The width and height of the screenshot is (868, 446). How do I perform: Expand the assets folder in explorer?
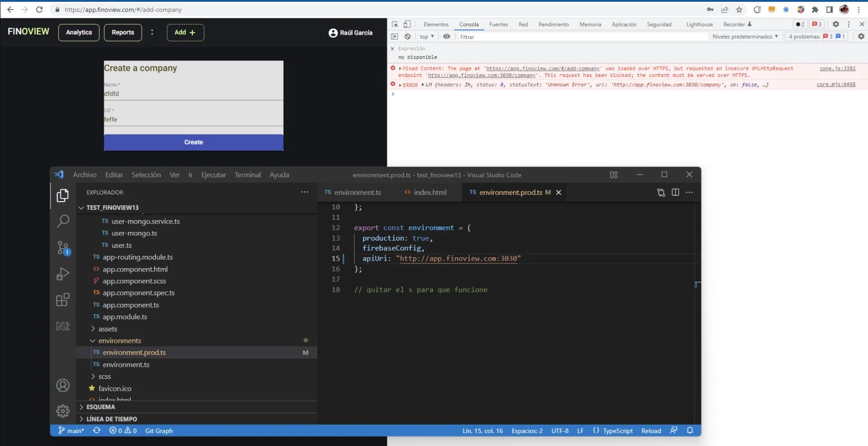tap(107, 329)
